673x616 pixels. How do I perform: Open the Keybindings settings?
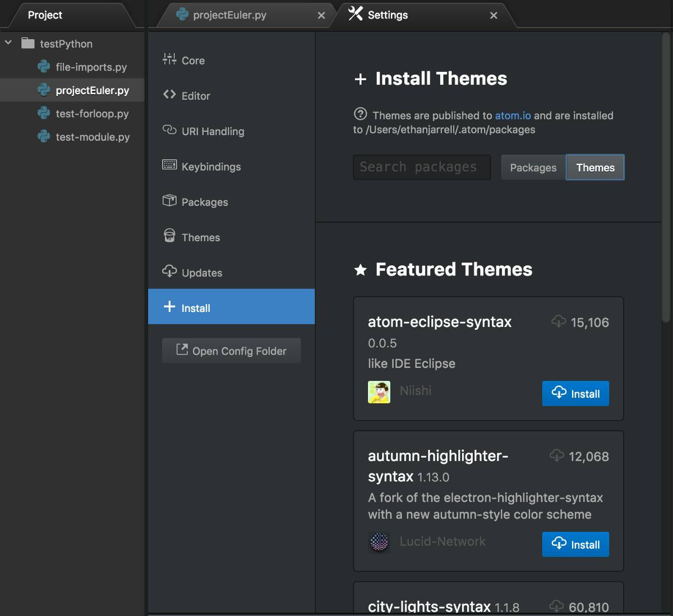point(210,166)
